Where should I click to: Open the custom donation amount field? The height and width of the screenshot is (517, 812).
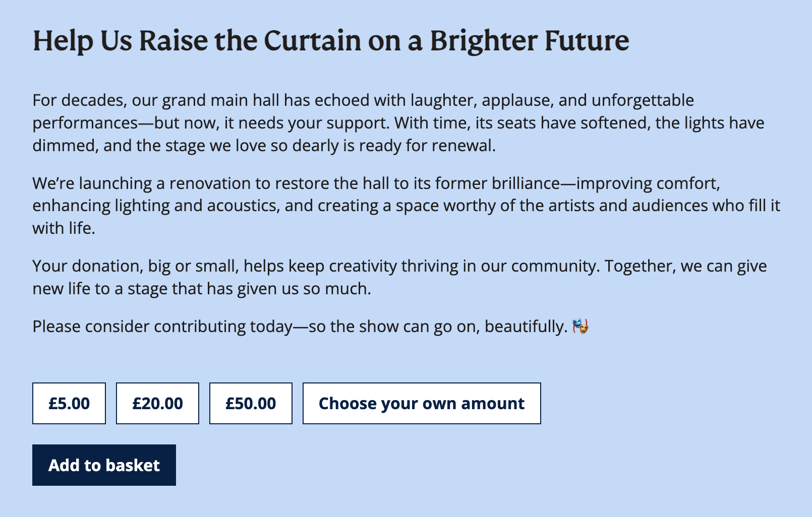[421, 403]
